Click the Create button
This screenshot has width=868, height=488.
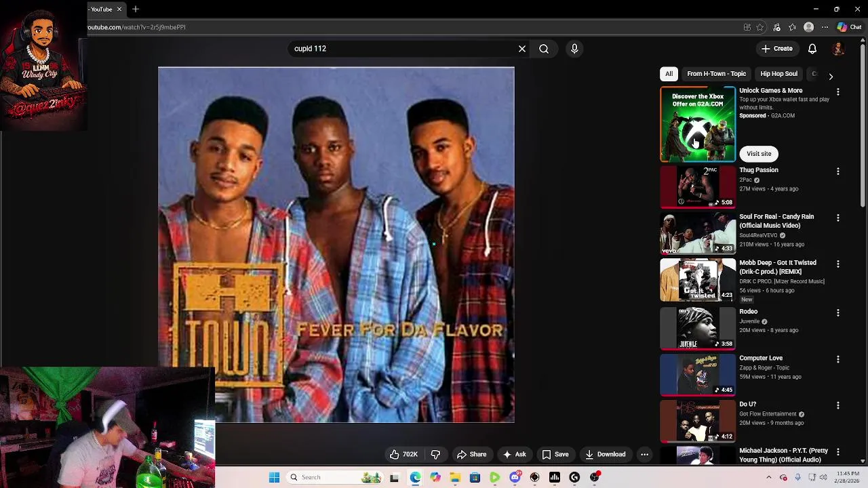click(x=777, y=49)
